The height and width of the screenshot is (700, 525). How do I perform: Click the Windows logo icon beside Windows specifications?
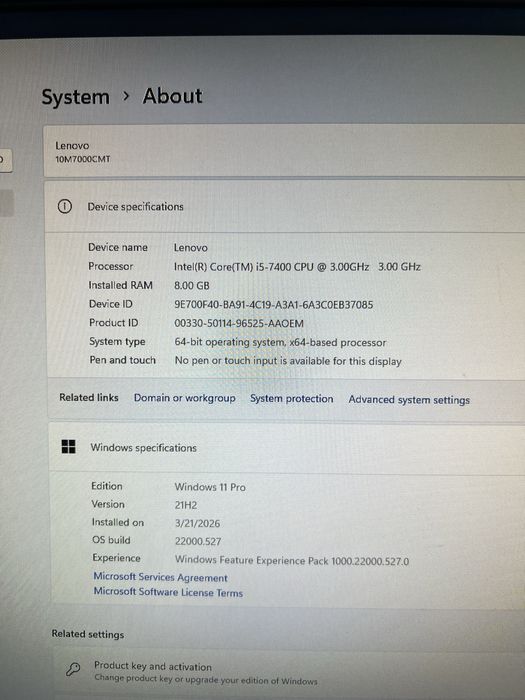coord(68,446)
